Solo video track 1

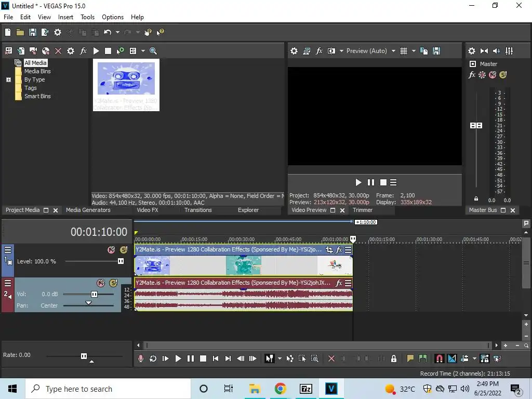124,250
